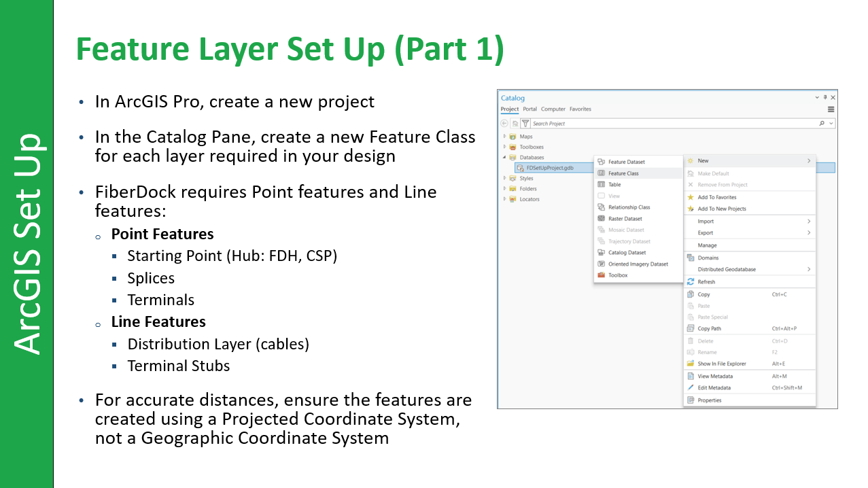Click the "Splices" bullet text
Screen dimensions: 868x488
coord(151,279)
